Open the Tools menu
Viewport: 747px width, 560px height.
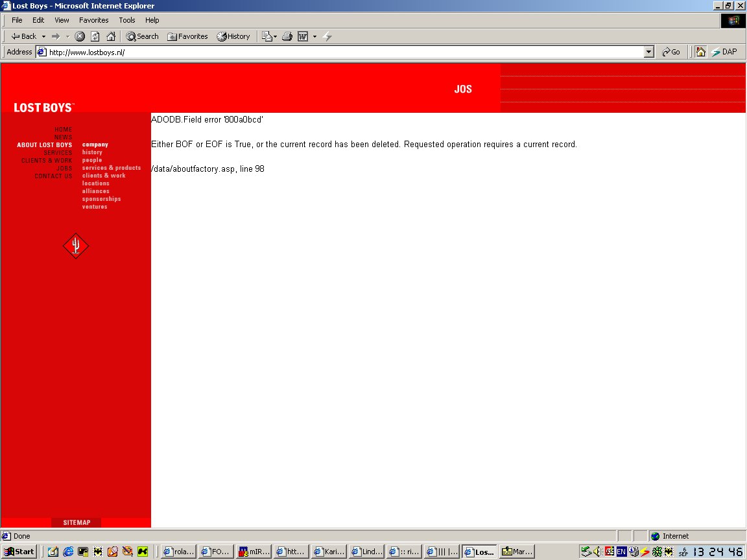[x=126, y=20]
